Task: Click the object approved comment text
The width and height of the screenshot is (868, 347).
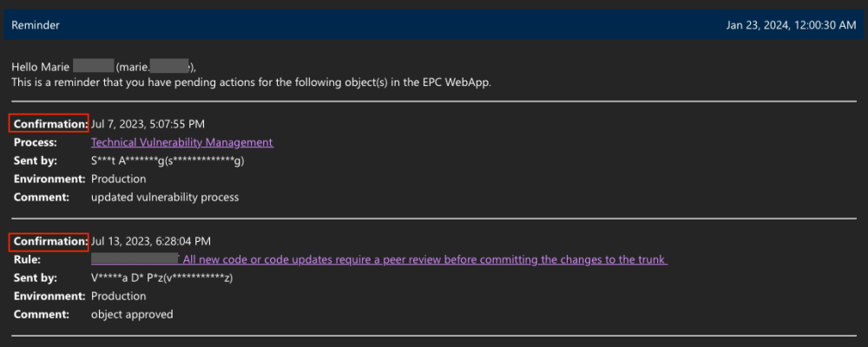Action: pyautogui.click(x=132, y=314)
